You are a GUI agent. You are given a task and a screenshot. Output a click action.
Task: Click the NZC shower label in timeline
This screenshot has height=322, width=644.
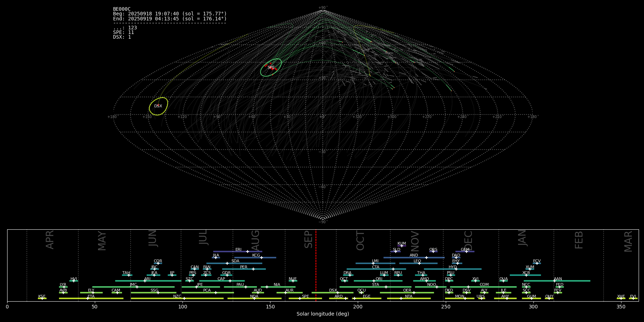[x=177, y=297]
